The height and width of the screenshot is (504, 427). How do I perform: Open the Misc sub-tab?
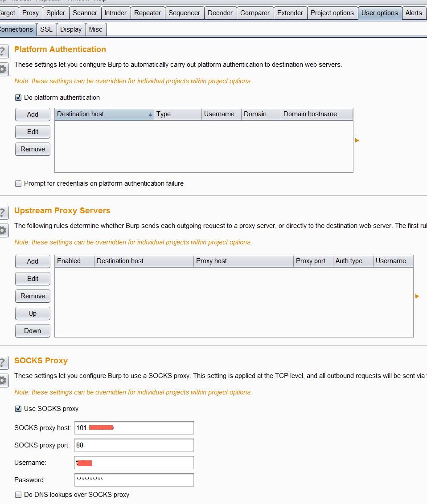[x=95, y=29]
